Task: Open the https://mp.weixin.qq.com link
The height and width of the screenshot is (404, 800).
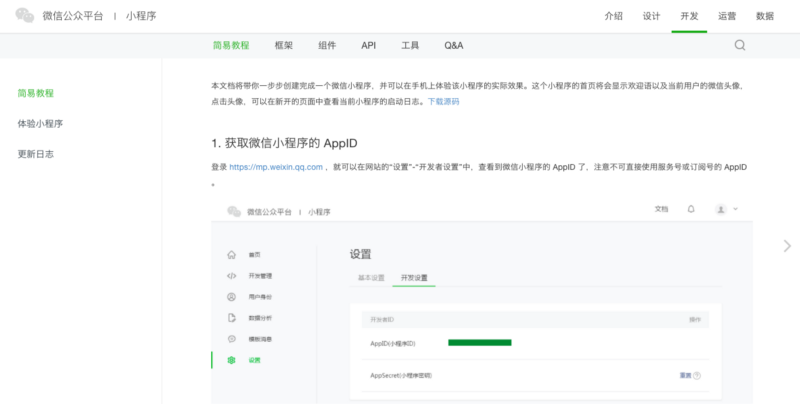Action: pyautogui.click(x=276, y=167)
